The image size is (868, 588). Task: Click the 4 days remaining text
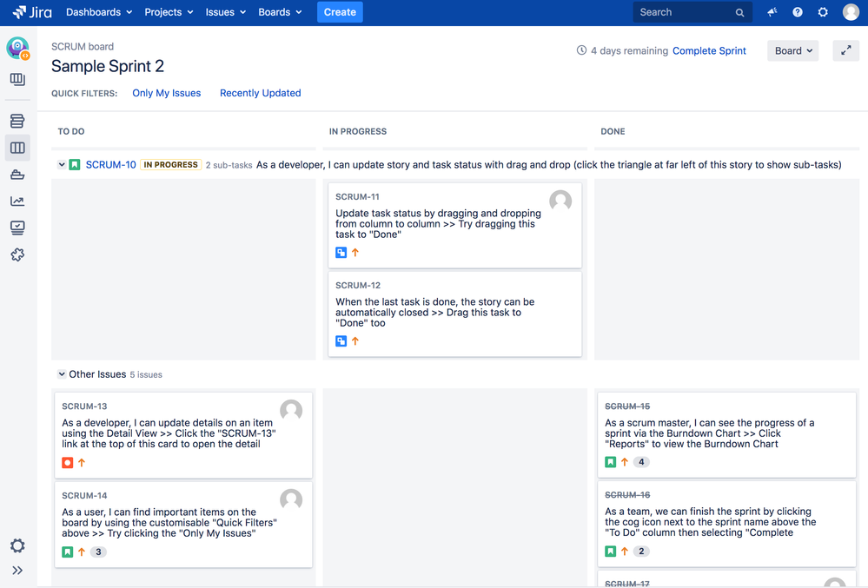[x=629, y=51]
